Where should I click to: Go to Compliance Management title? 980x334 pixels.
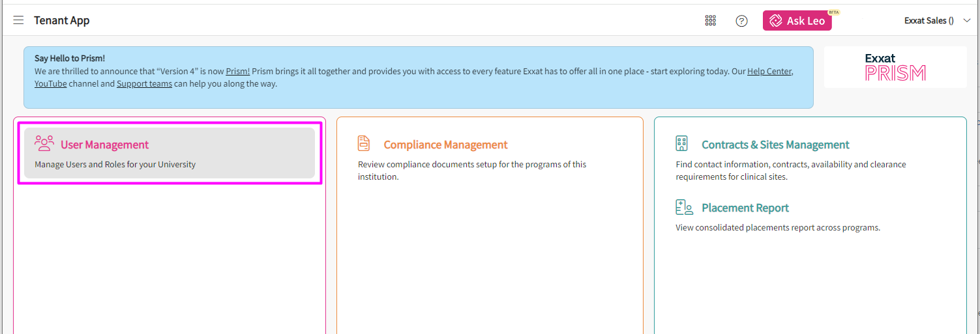(x=445, y=145)
